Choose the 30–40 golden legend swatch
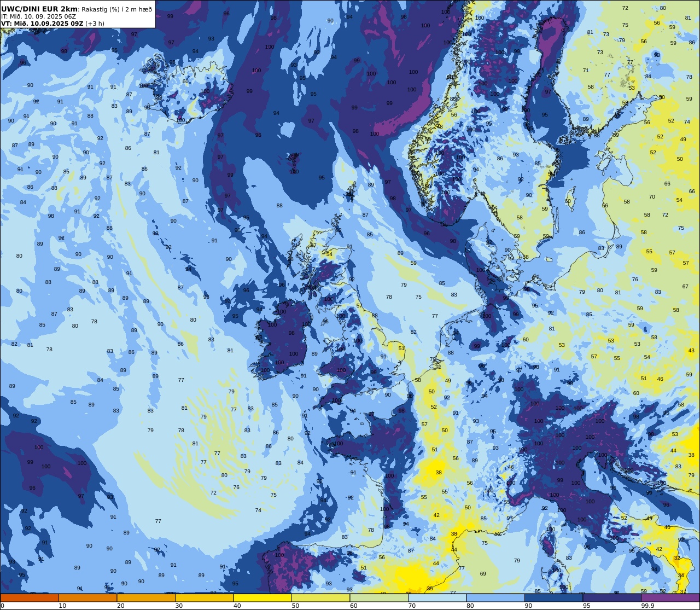700x610 pixels. 204,597
